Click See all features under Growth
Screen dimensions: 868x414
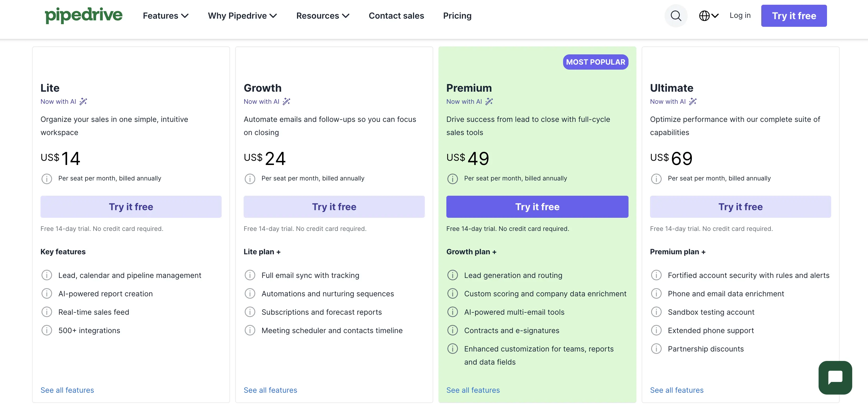[270, 390]
